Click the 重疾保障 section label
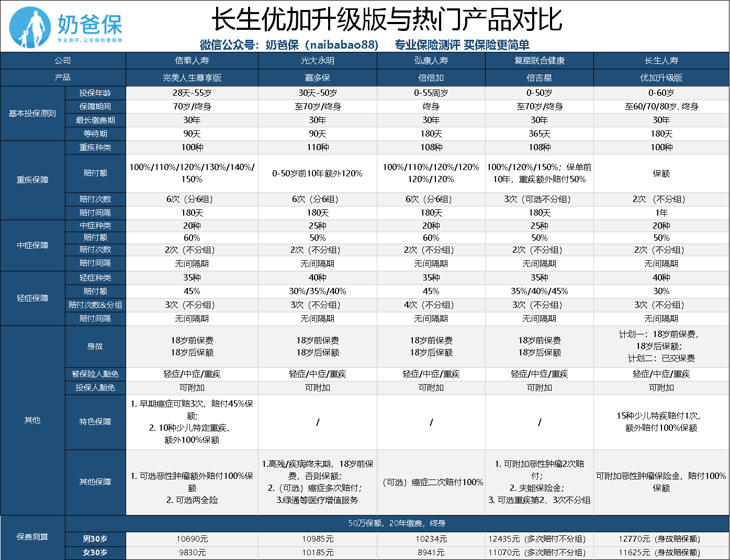The width and height of the screenshot is (730, 560). 32,180
